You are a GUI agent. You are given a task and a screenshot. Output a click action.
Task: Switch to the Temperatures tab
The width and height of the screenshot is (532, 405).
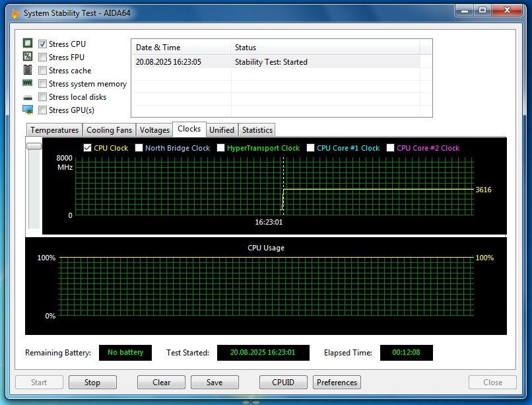pyautogui.click(x=54, y=130)
